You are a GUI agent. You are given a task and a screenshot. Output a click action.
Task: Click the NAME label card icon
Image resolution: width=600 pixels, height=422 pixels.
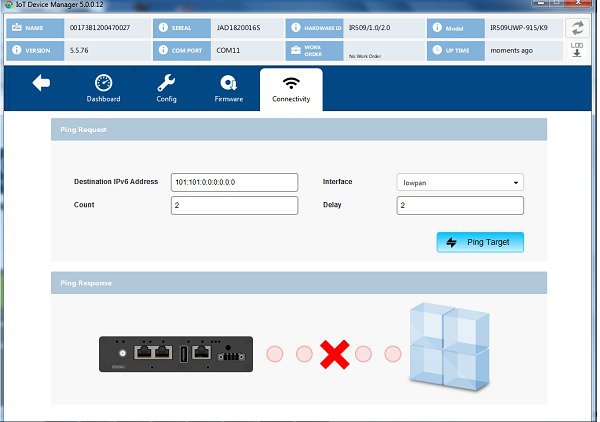click(16, 28)
